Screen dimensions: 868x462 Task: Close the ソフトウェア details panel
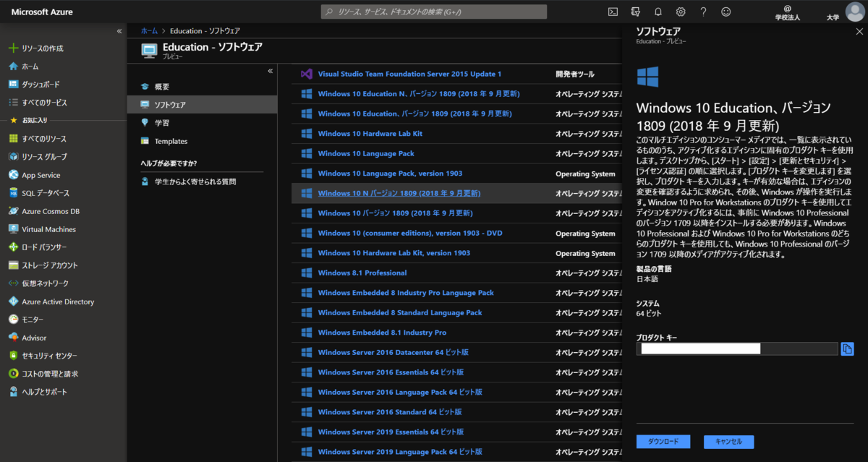[x=859, y=31]
